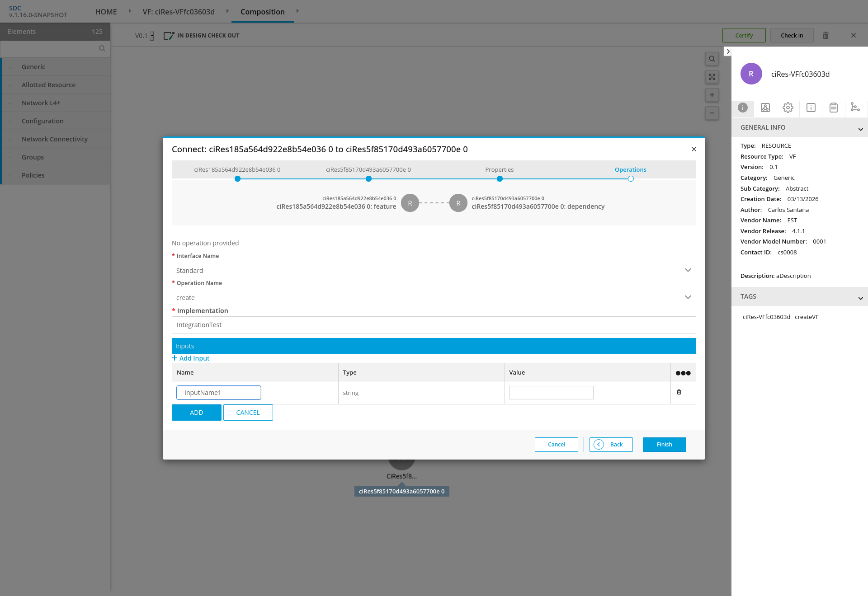
Task: Open the V0.1 version selector
Action: tap(152, 36)
